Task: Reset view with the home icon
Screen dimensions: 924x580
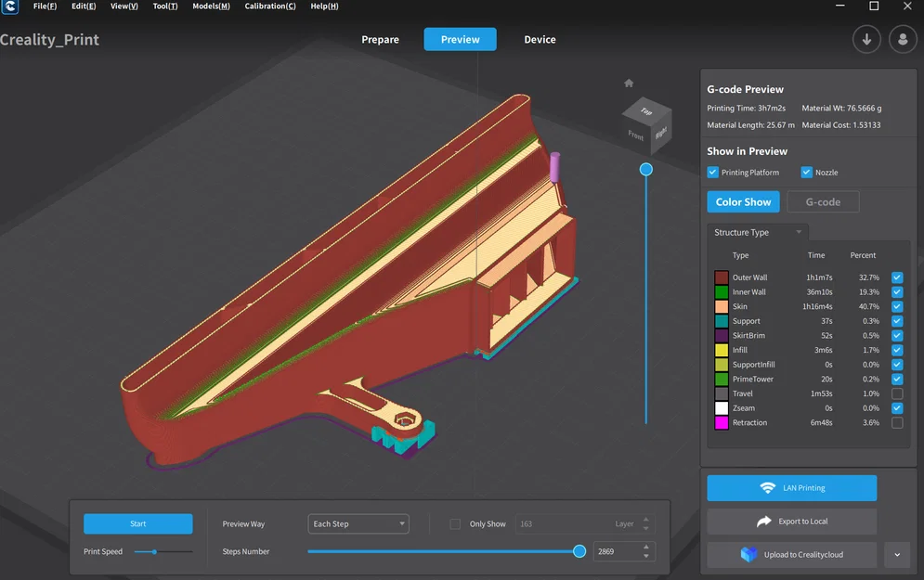Action: point(629,83)
